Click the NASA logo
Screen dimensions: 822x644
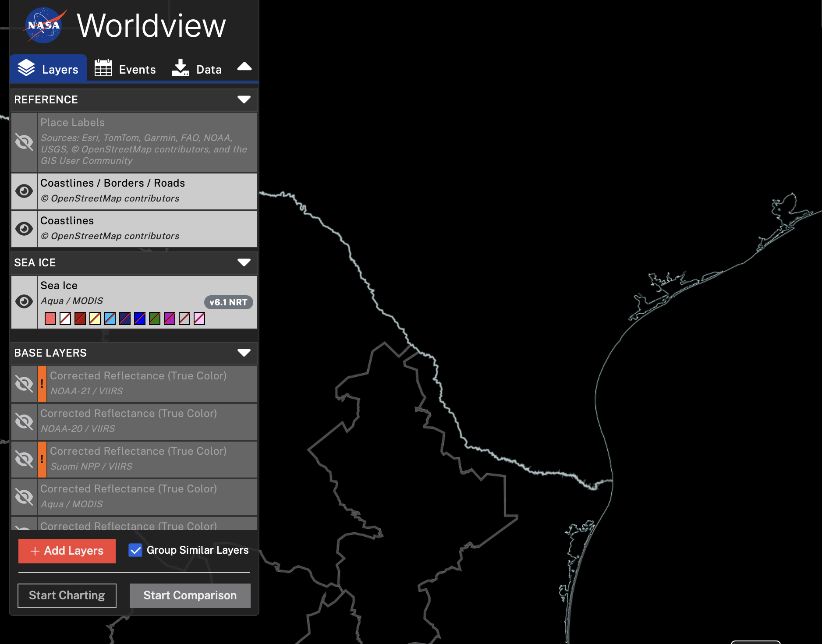click(44, 25)
